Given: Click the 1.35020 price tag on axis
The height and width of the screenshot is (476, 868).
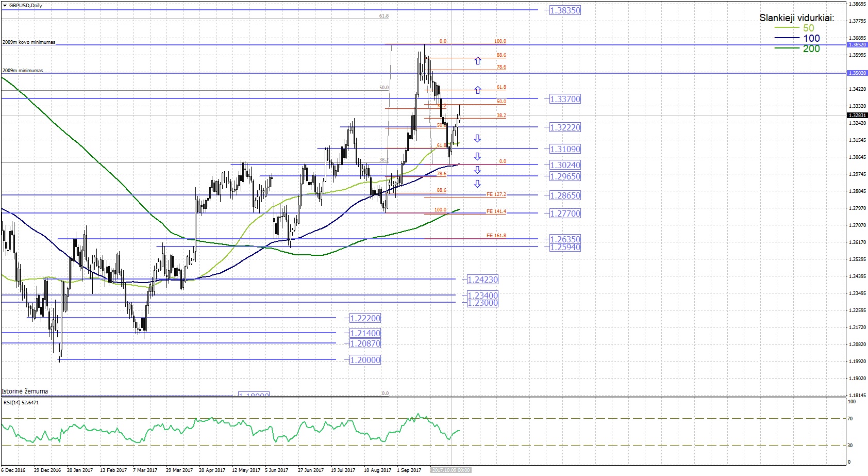Looking at the screenshot, I should click(x=857, y=73).
